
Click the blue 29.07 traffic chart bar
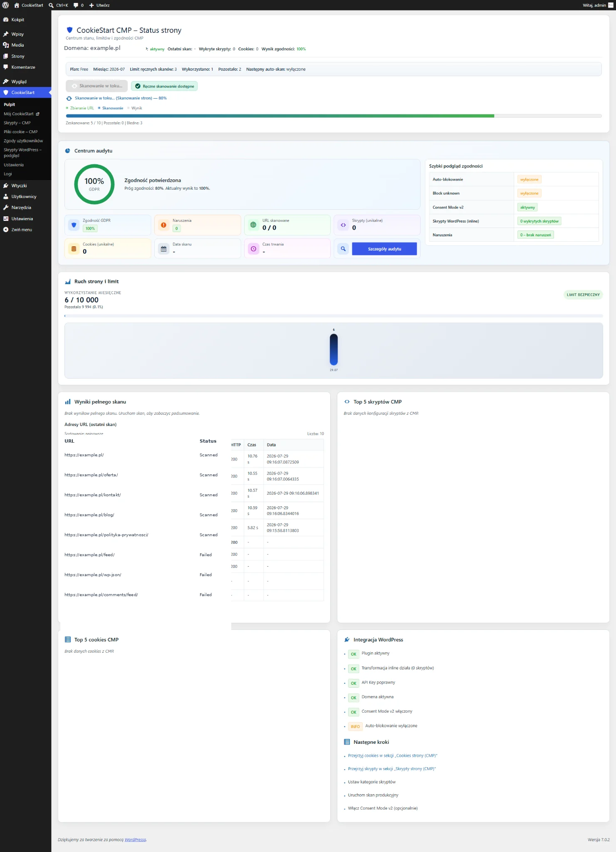pyautogui.click(x=334, y=349)
